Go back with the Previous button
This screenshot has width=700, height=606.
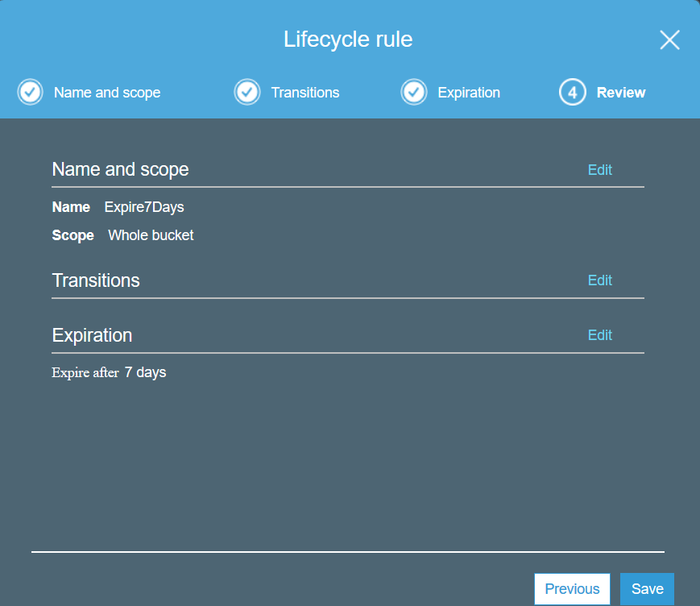pyautogui.click(x=572, y=589)
